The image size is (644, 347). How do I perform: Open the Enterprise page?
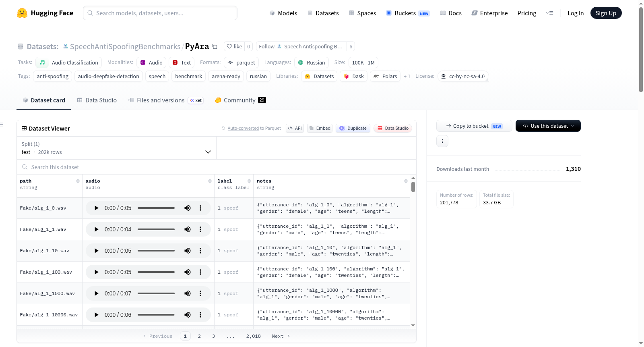tap(489, 13)
